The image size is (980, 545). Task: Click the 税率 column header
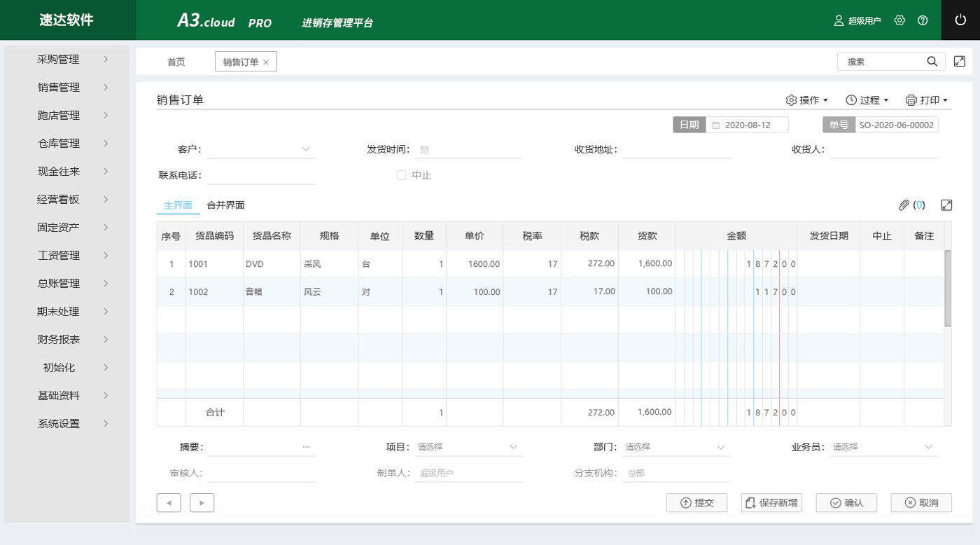click(x=532, y=236)
